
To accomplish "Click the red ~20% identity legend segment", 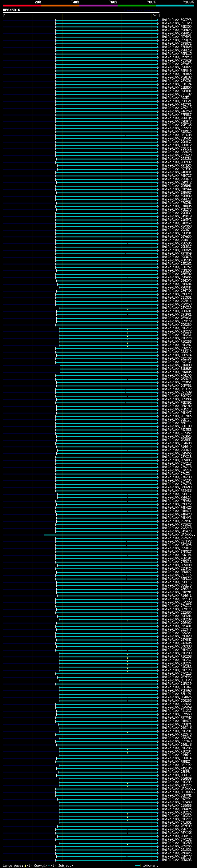I will coord(22,6).
